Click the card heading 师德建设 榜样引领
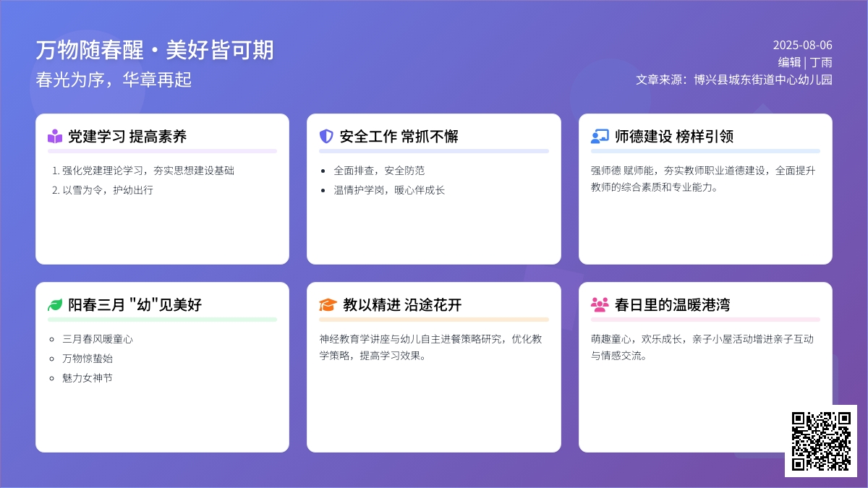Viewport: 868px width, 488px height. pyautogui.click(x=674, y=137)
